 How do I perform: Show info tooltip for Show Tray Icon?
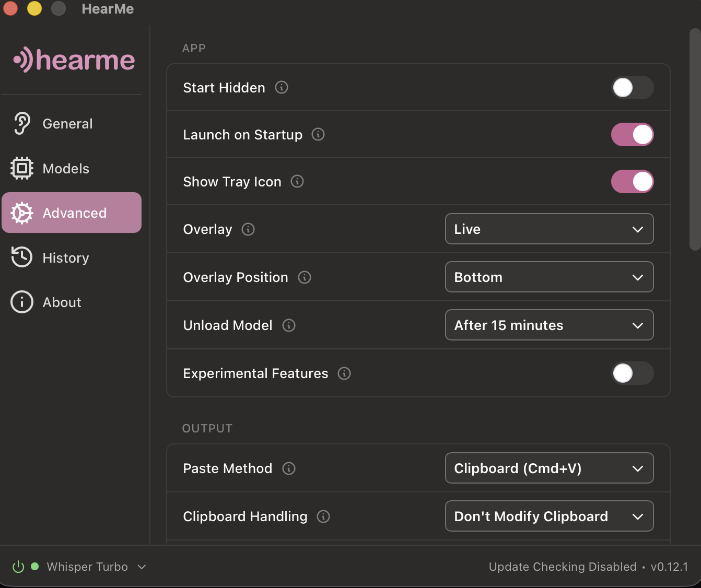point(297,181)
